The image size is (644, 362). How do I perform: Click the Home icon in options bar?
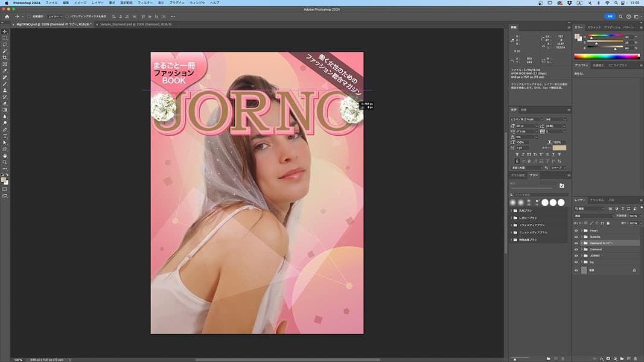(6, 16)
